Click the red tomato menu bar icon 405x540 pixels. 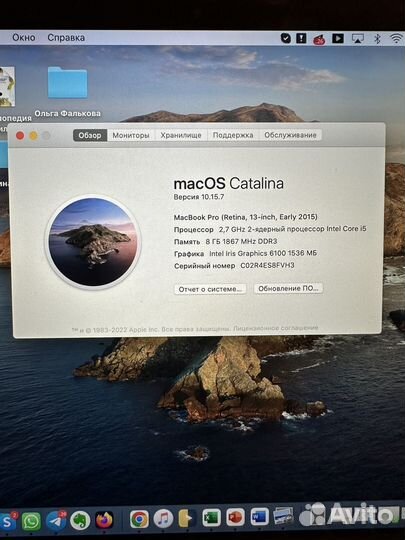pos(319,39)
